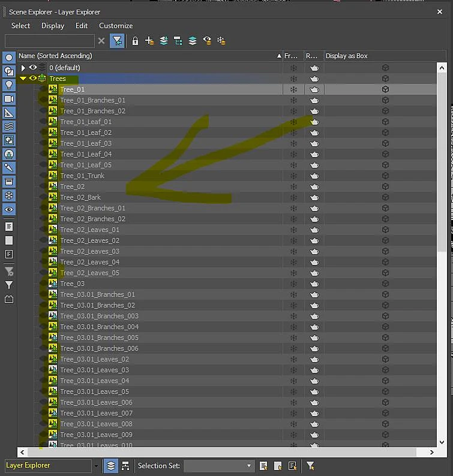Switch to Sort By Layer mode
Screen dimensions: 453x476
coord(111,466)
